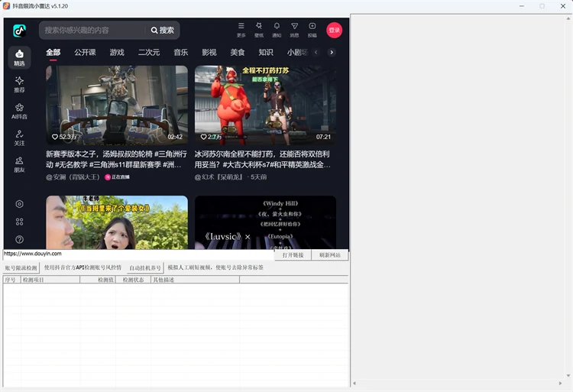This screenshot has height=392, width=573.
Task: Click the magnifier 搜索 search button
Action: pos(163,31)
